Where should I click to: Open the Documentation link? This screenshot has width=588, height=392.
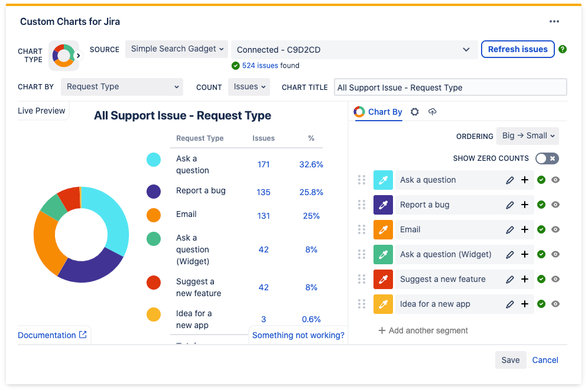(x=52, y=335)
